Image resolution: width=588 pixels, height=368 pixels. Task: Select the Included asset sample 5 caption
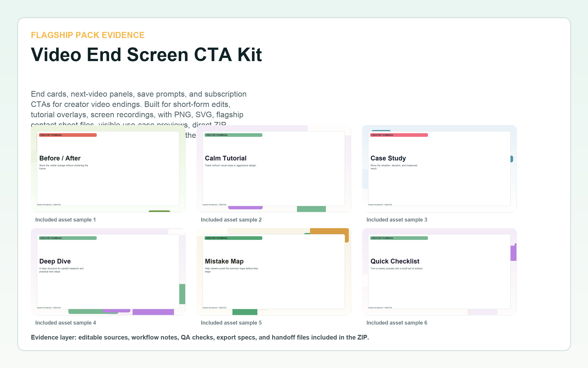pyautogui.click(x=231, y=323)
